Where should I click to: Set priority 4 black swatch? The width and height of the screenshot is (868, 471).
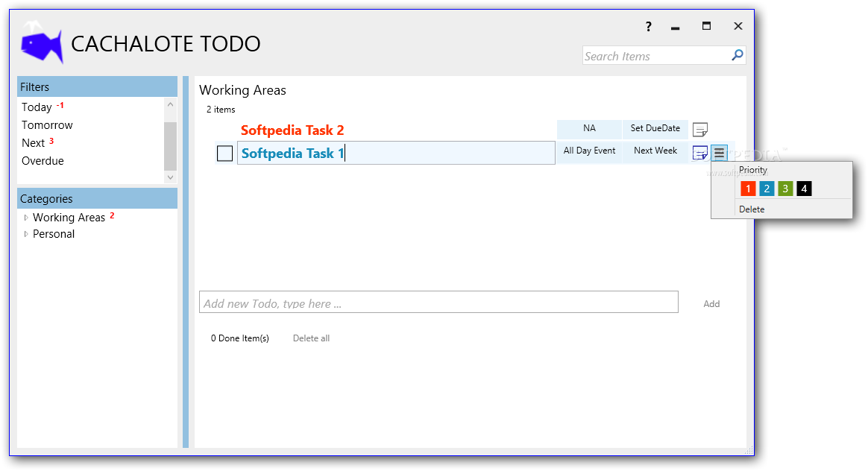[804, 189]
